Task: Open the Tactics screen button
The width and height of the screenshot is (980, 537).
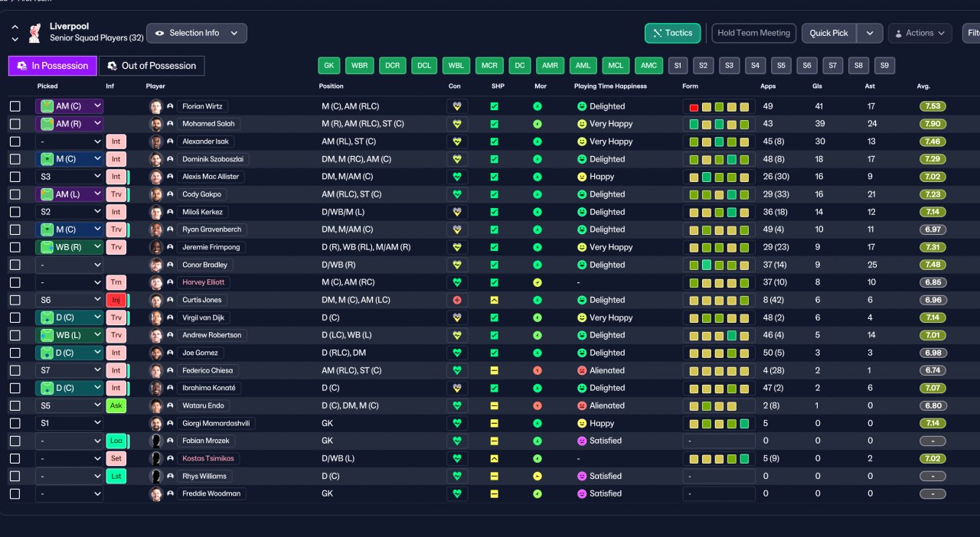Action: tap(672, 33)
